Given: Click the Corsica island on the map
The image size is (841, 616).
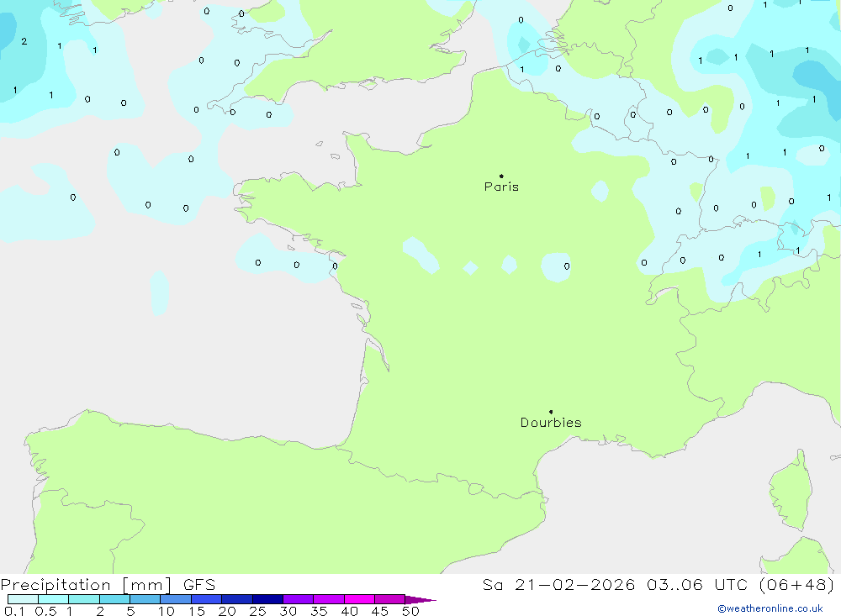Looking at the screenshot, I should click(791, 491).
